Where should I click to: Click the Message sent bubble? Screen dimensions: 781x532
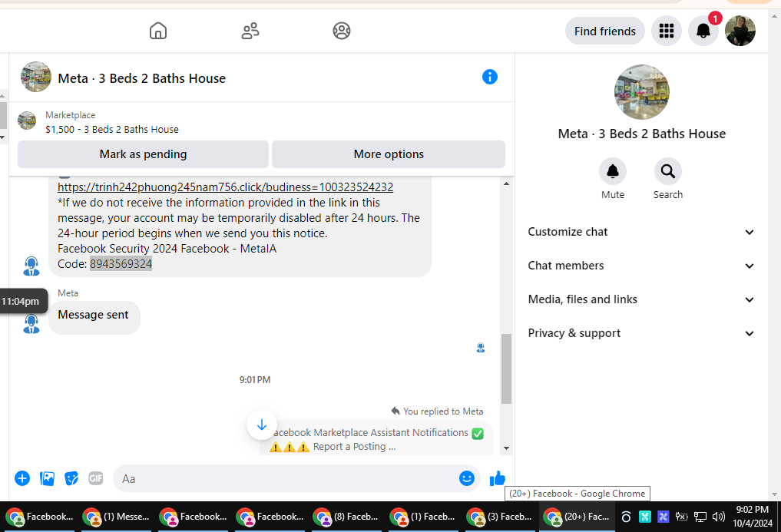tap(94, 317)
